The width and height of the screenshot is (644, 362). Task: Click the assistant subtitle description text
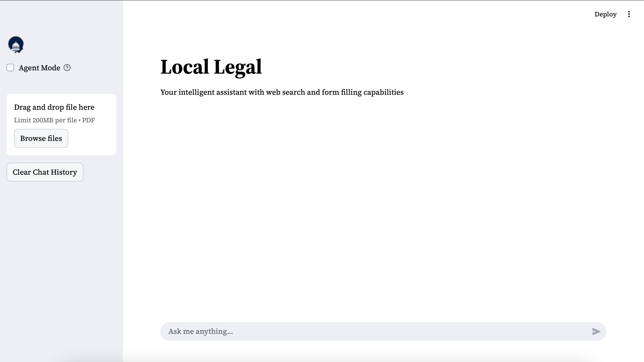point(282,92)
